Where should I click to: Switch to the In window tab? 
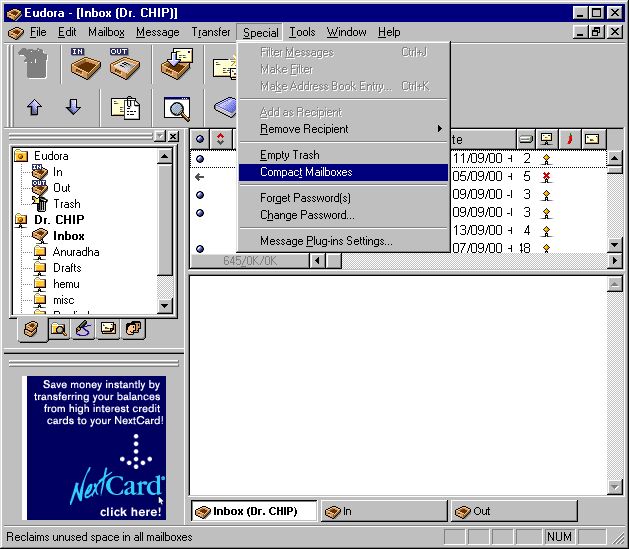pyautogui.click(x=384, y=511)
